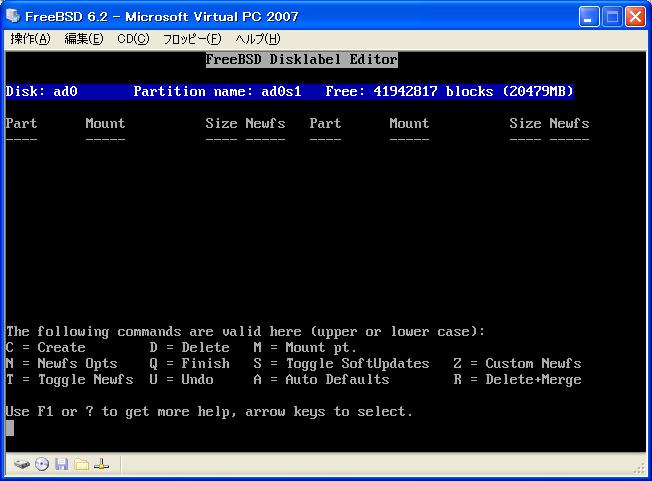This screenshot has height=481, width=652.
Task: Click the 'Disk: ad0' text
Action: pos(42,91)
